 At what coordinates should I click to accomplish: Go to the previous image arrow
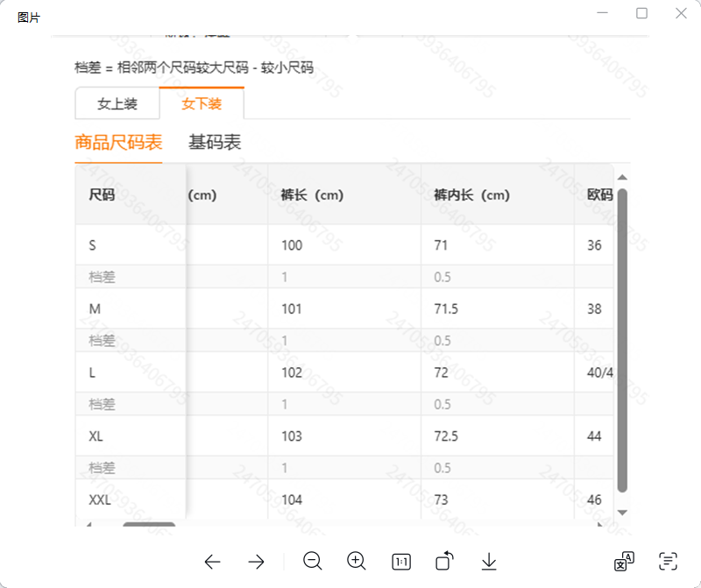tap(212, 561)
